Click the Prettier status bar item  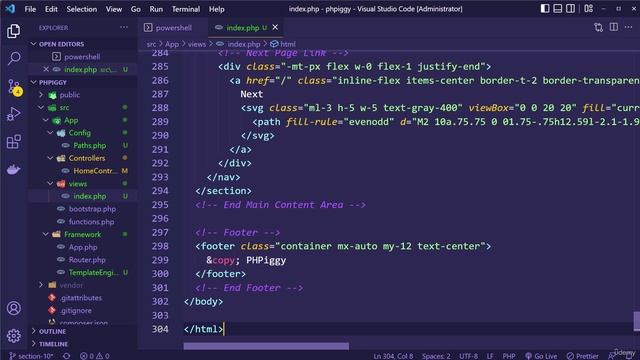[x=582, y=356]
